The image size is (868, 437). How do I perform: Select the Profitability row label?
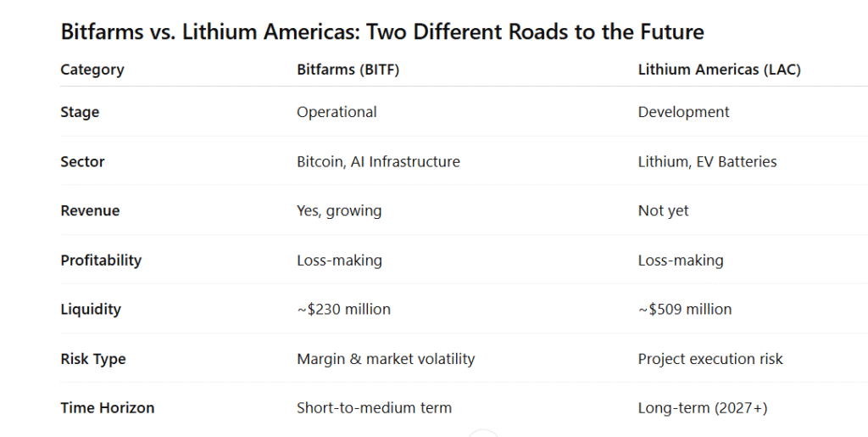coord(101,260)
